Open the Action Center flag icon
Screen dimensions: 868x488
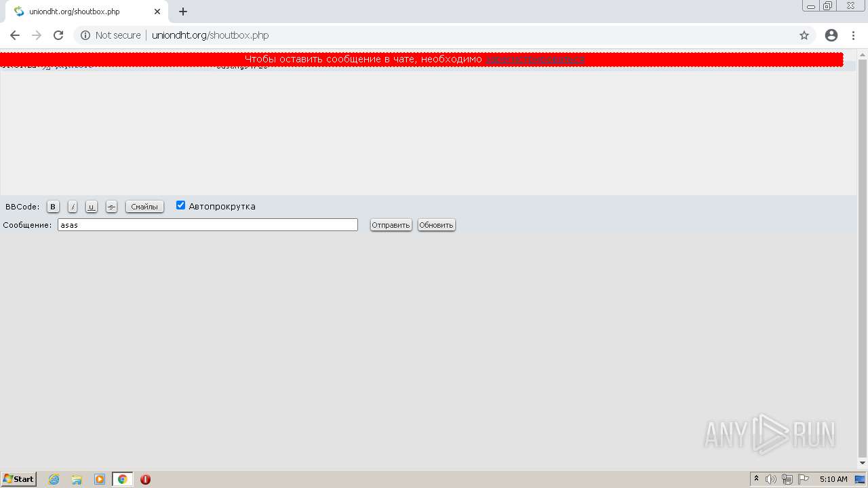click(804, 479)
